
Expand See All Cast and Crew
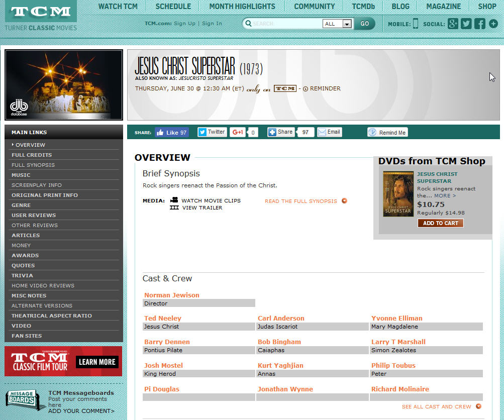[478, 406]
